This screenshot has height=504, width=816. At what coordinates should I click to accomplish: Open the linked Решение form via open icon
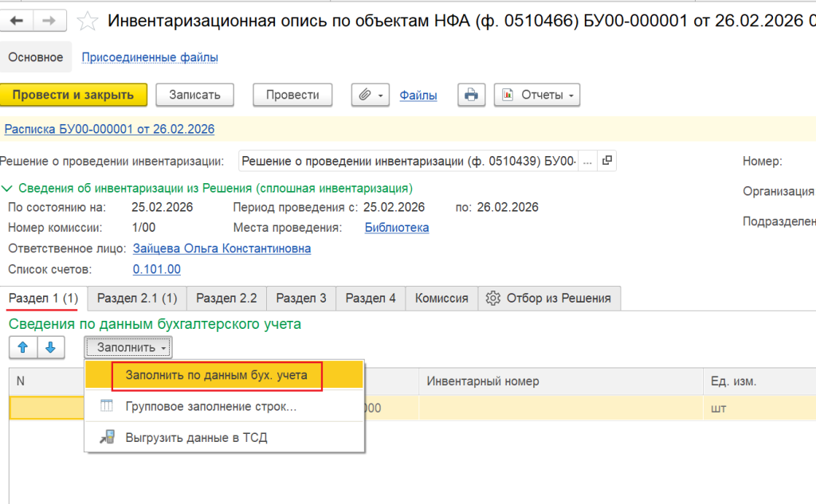click(x=607, y=161)
